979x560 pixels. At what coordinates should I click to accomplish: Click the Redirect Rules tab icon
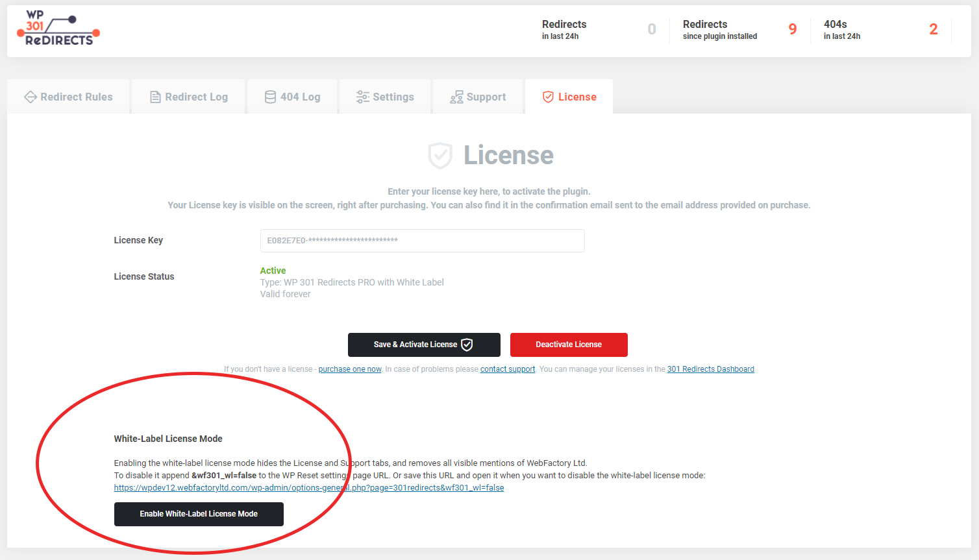30,97
